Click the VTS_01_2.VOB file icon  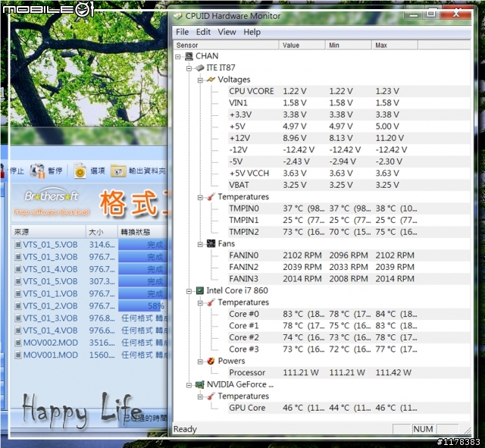[18, 306]
